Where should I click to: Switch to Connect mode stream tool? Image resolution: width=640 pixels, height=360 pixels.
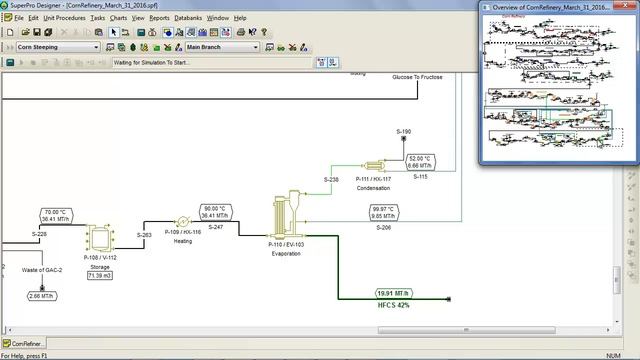[x=125, y=32]
